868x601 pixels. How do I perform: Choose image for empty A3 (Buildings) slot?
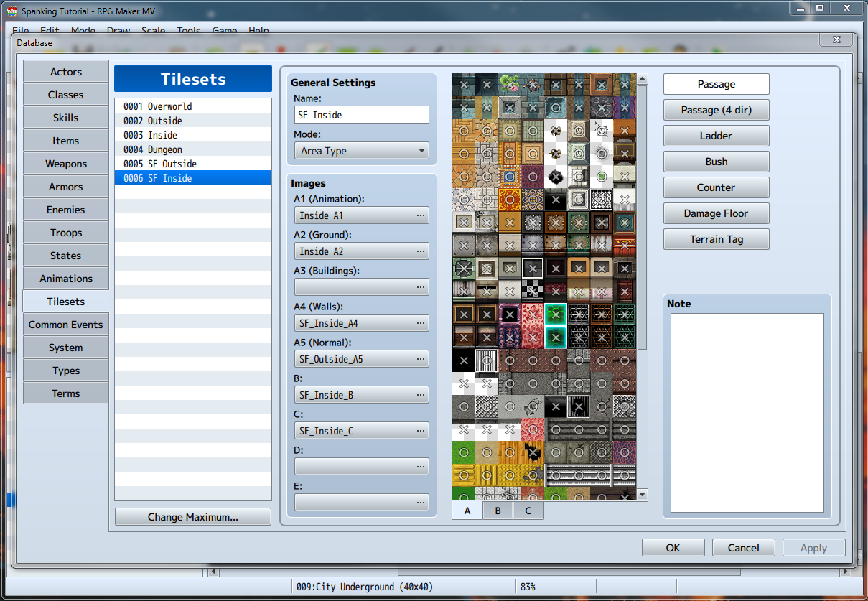(362, 287)
